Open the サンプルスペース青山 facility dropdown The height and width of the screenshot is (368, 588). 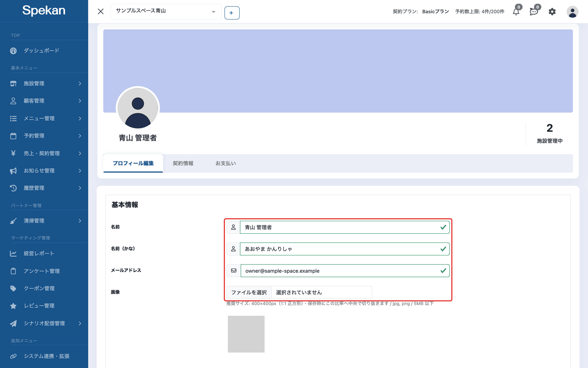[166, 11]
